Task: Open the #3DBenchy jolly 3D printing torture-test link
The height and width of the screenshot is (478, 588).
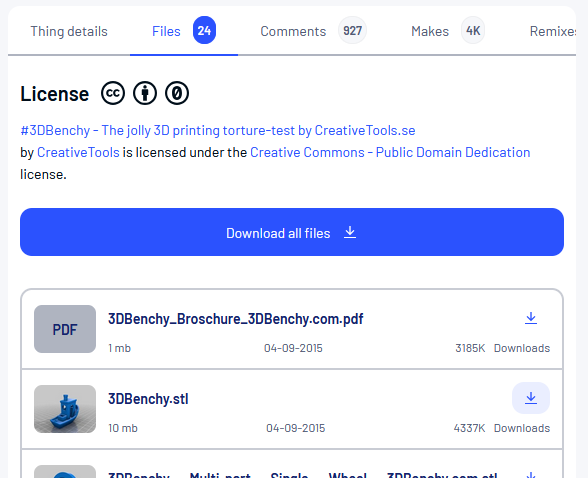Action: (218, 130)
